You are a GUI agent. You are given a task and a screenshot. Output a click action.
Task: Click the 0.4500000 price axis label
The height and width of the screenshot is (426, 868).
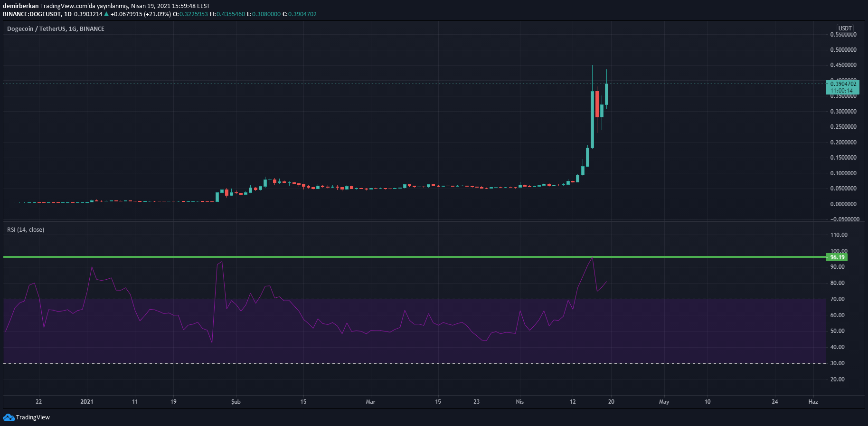843,65
